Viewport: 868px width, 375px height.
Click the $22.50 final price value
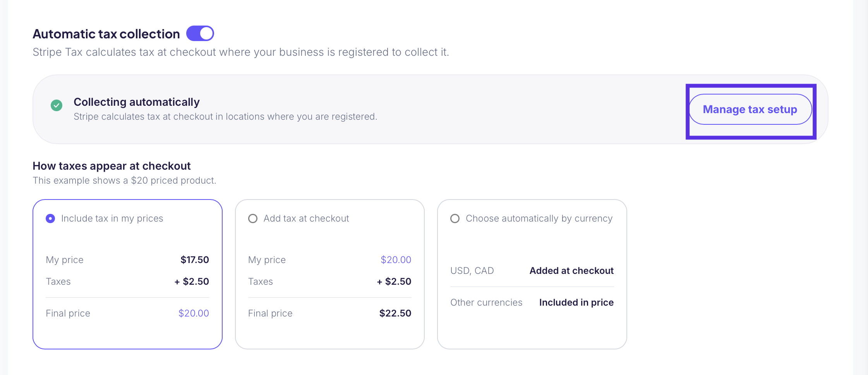[x=395, y=313]
